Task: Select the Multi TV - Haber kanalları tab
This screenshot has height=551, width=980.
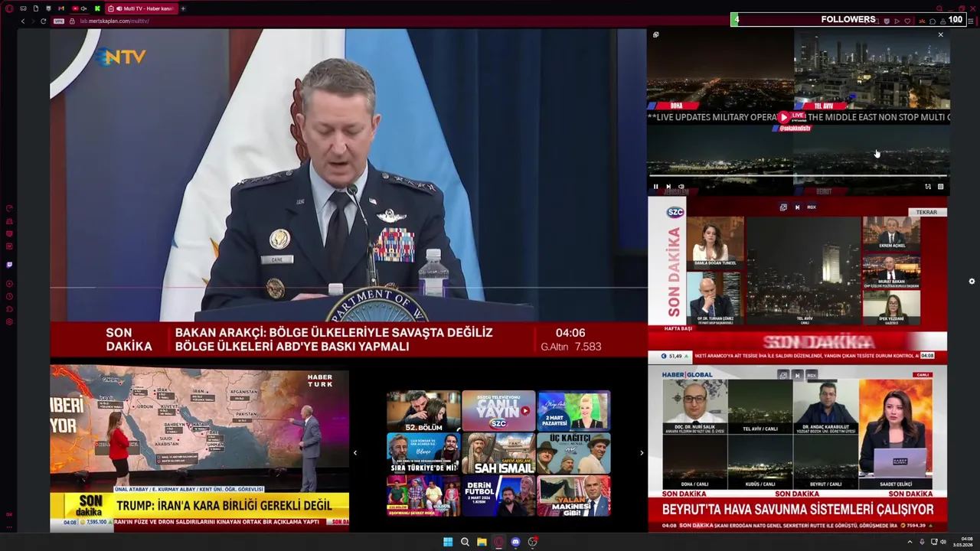Action: pyautogui.click(x=142, y=8)
